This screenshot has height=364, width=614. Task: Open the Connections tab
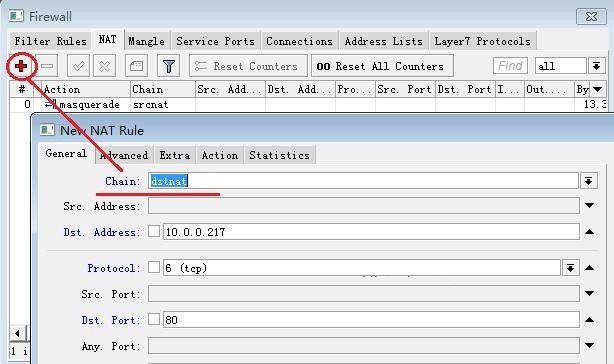point(299,41)
